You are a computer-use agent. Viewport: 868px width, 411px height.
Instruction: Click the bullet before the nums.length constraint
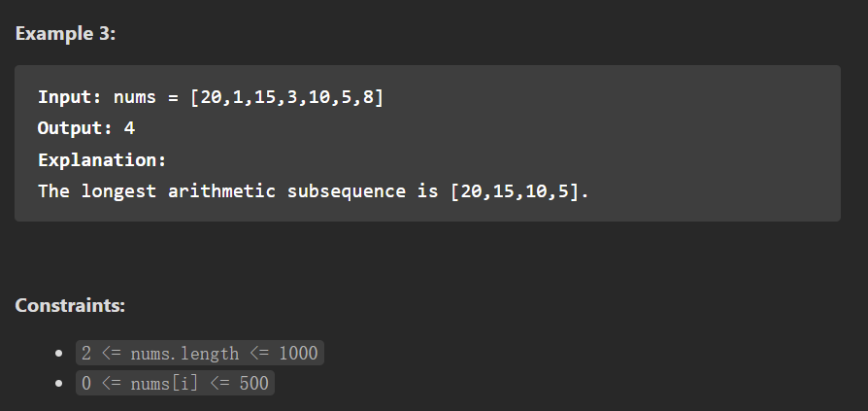[x=60, y=353]
